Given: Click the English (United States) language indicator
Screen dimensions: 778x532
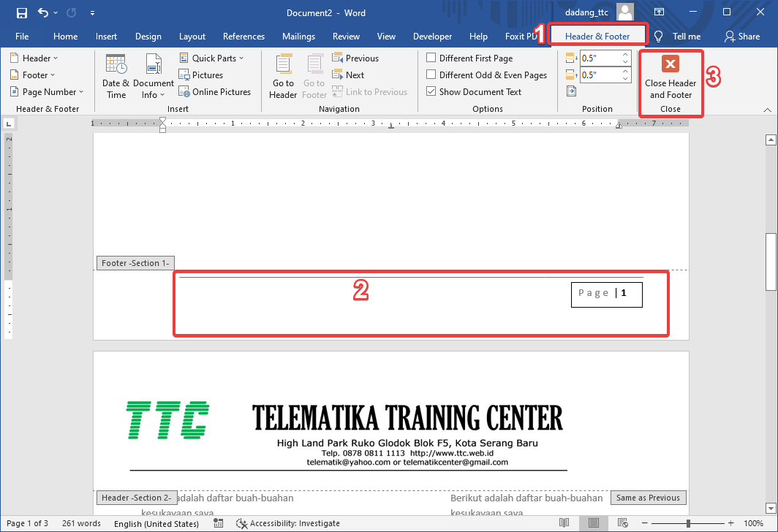Looking at the screenshot, I should (x=156, y=523).
